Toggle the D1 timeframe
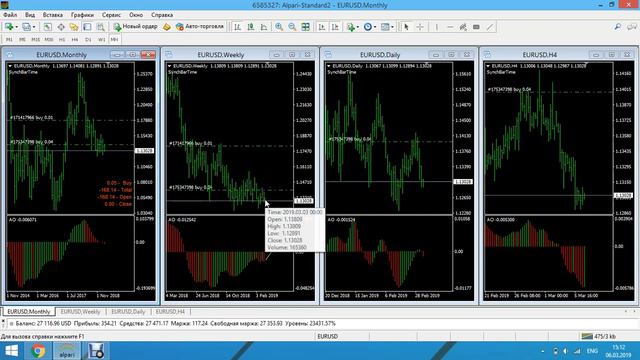640x360 pixels. (x=88, y=40)
